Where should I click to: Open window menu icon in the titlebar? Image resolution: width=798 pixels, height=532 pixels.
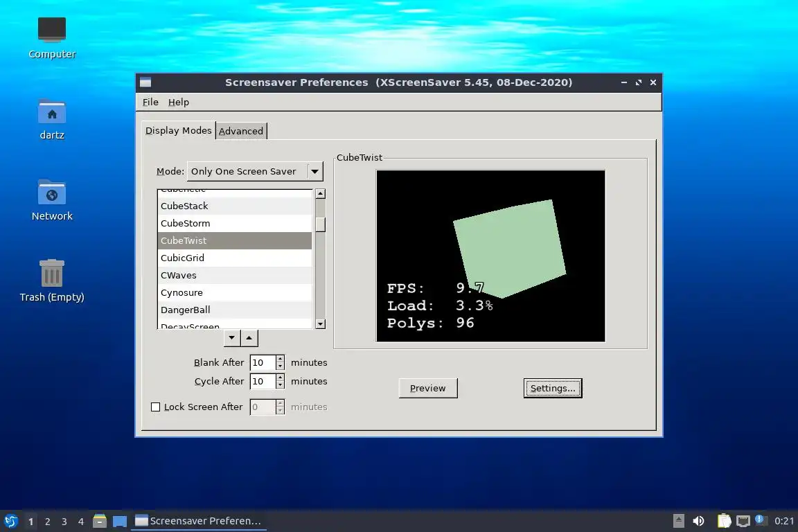click(x=145, y=82)
